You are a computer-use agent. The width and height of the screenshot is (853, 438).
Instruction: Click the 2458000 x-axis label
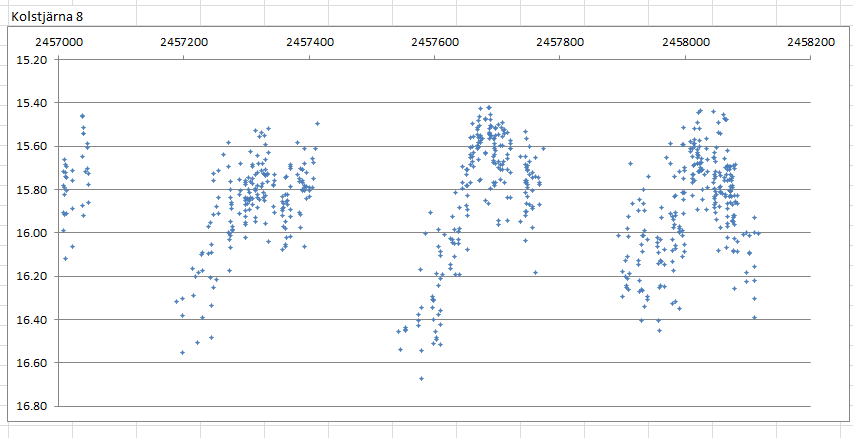[x=686, y=43]
